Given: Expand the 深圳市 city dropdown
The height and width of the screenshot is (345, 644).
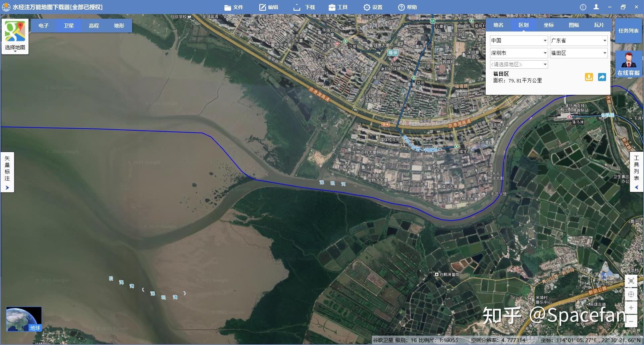Looking at the screenshot, I should [519, 53].
